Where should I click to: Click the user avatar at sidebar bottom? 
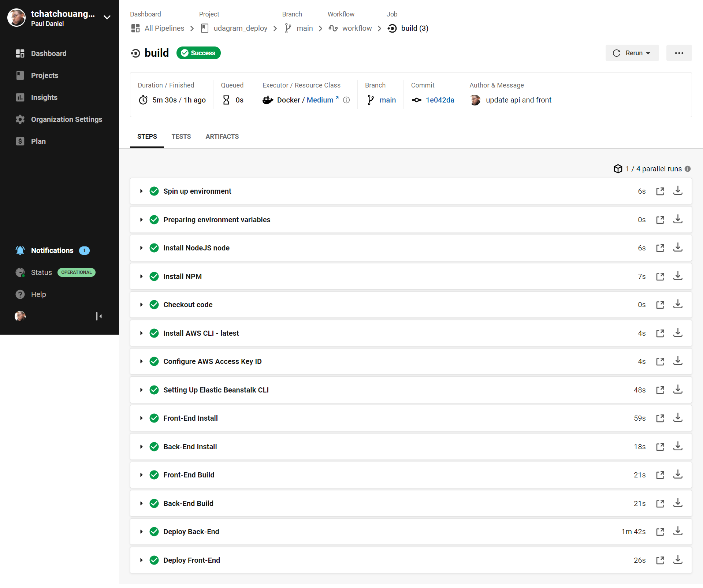(x=20, y=316)
